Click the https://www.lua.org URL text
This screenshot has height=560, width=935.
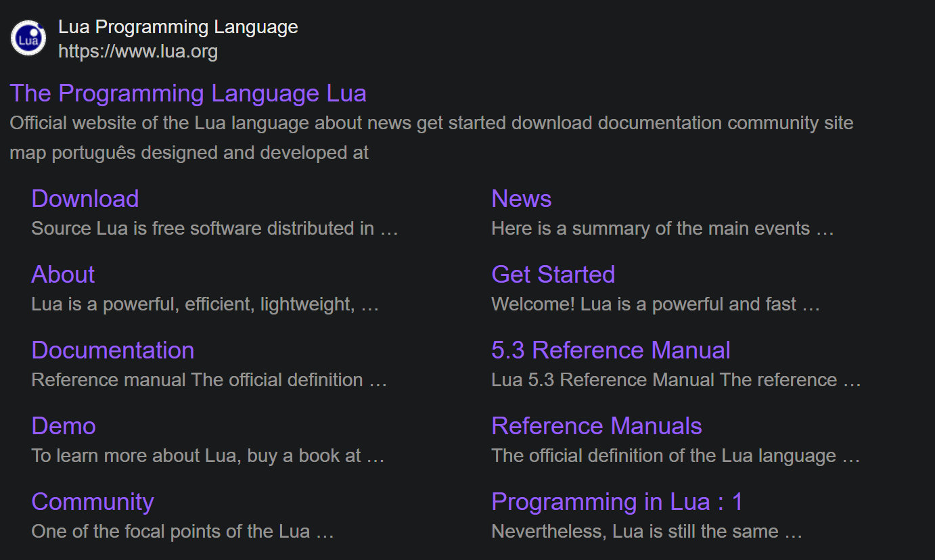(138, 51)
